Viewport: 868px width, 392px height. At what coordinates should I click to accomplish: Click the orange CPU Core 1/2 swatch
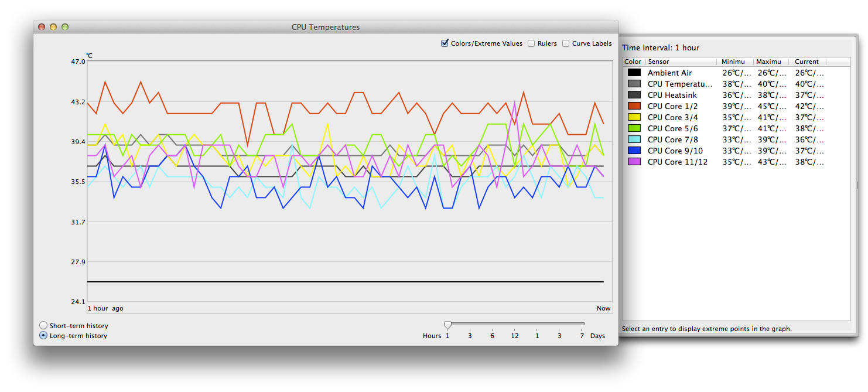(x=634, y=106)
